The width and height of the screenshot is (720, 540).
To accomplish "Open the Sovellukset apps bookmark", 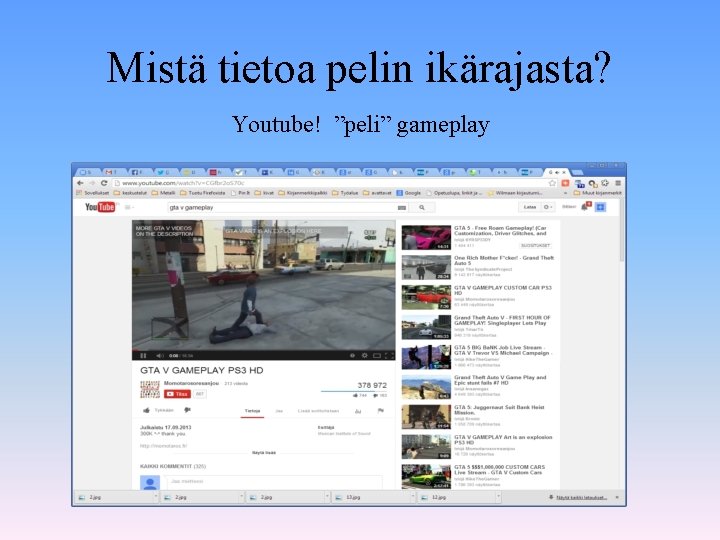I will point(93,193).
